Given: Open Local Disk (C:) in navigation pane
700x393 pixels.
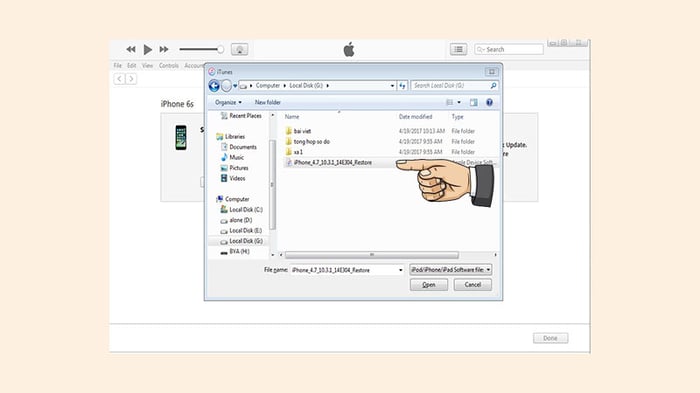Looking at the screenshot, I should pyautogui.click(x=242, y=209).
